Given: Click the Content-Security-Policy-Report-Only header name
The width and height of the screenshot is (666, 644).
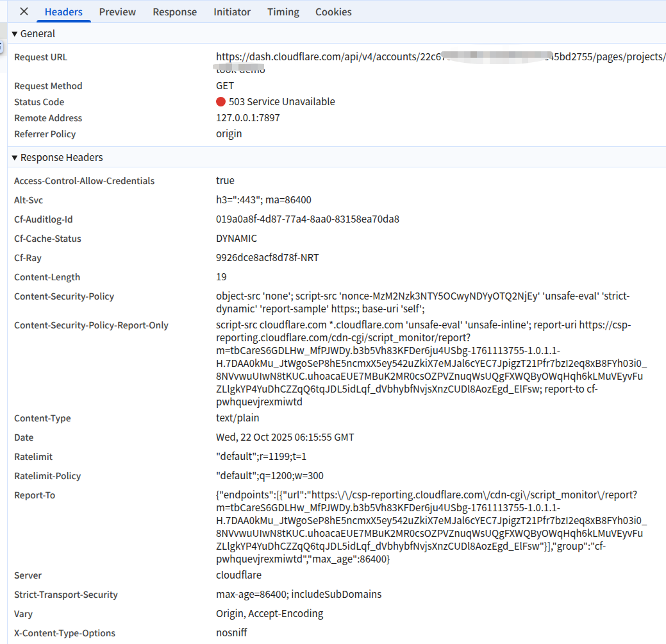Looking at the screenshot, I should 91,325.
